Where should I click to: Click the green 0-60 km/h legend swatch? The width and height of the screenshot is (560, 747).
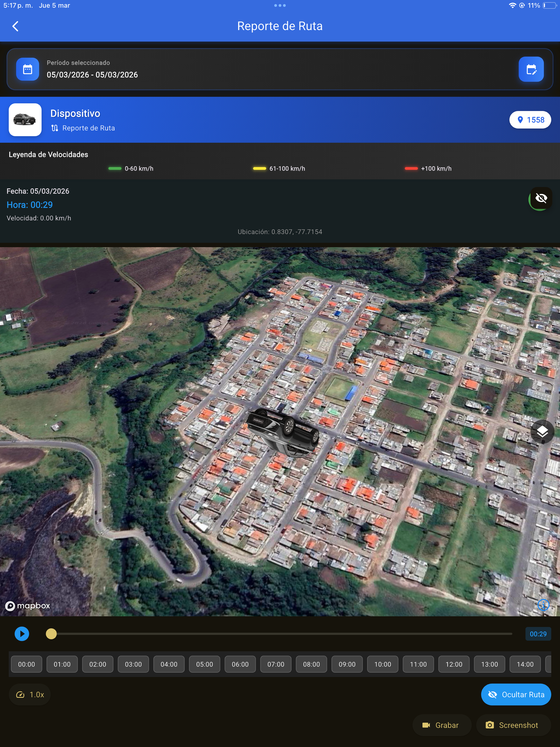coord(115,168)
